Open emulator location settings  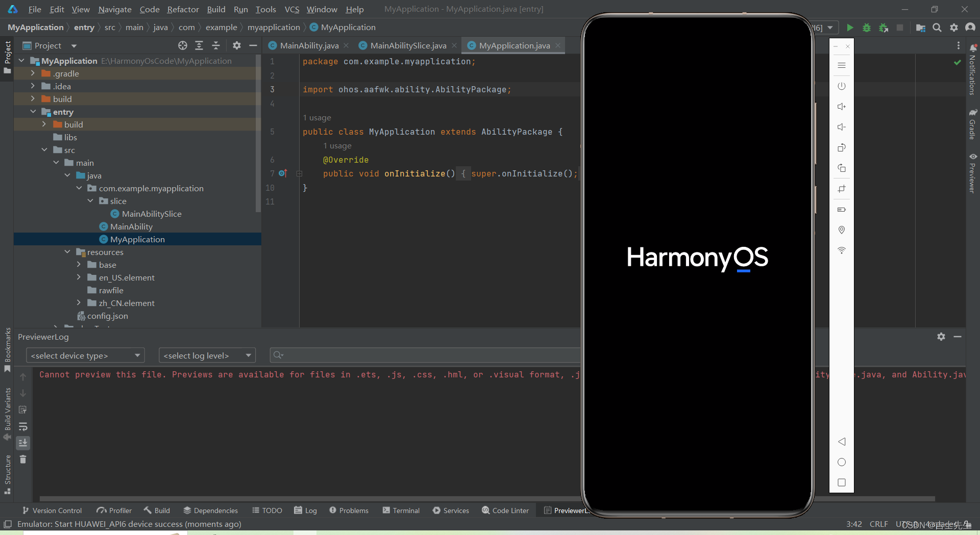click(842, 230)
